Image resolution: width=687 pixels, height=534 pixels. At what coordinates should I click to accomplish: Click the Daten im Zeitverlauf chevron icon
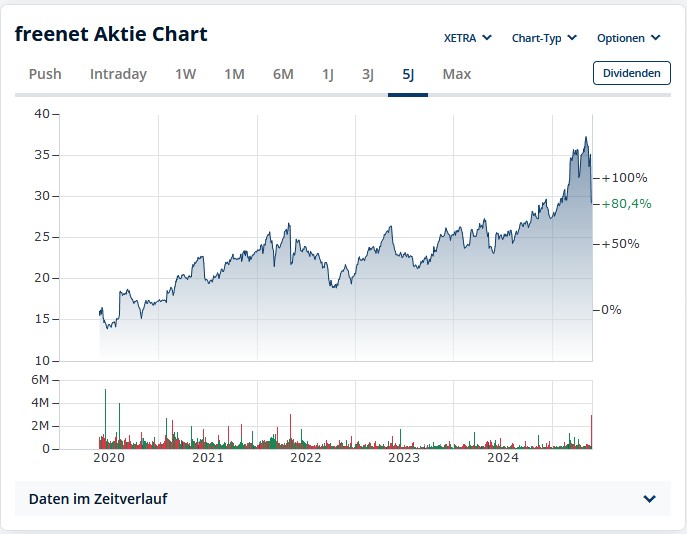pyautogui.click(x=650, y=499)
